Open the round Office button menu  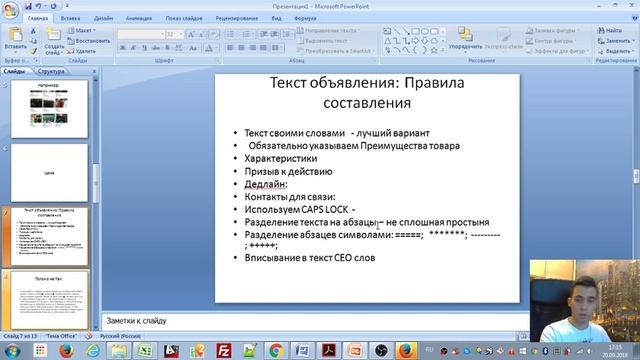pyautogui.click(x=10, y=11)
